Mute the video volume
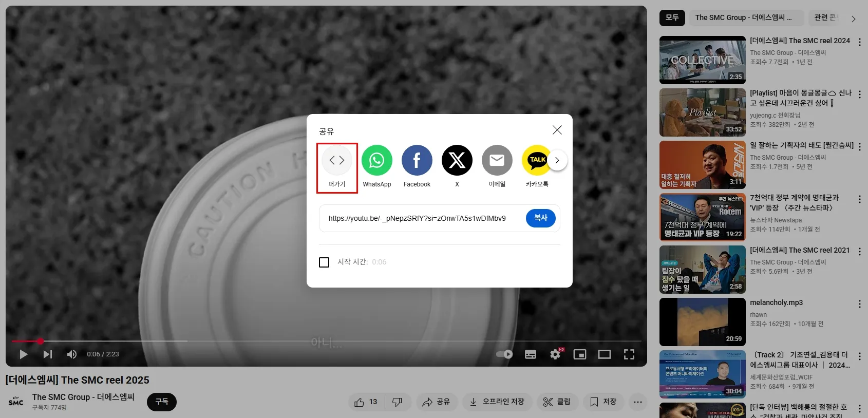Viewport: 868px width, 418px height. [72, 354]
